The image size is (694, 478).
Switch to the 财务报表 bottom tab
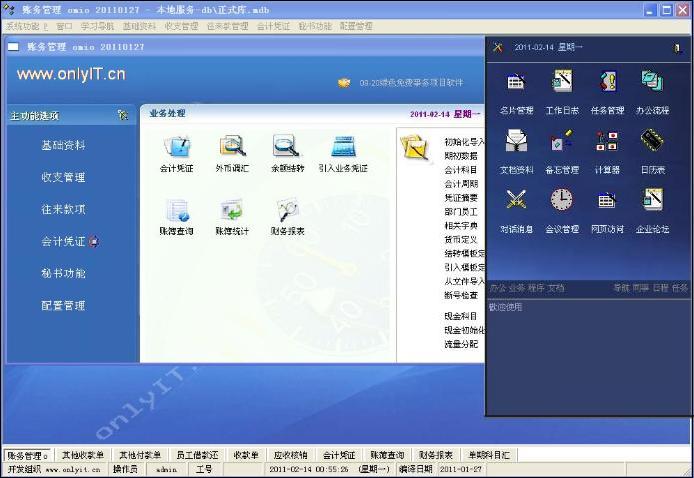436,455
